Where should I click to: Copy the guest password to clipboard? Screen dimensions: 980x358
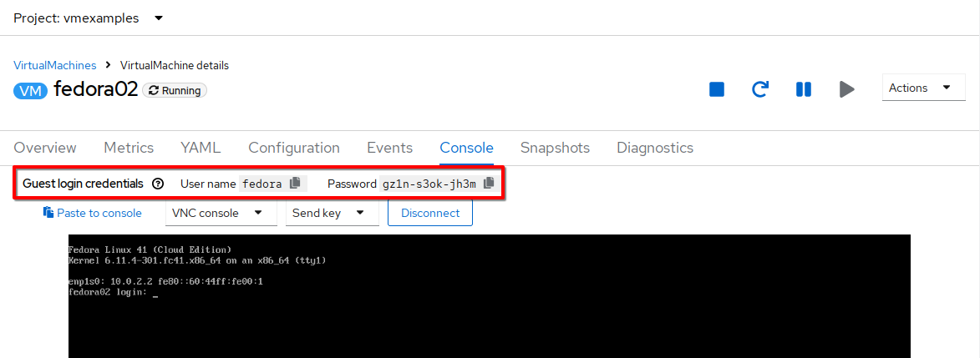click(x=490, y=183)
